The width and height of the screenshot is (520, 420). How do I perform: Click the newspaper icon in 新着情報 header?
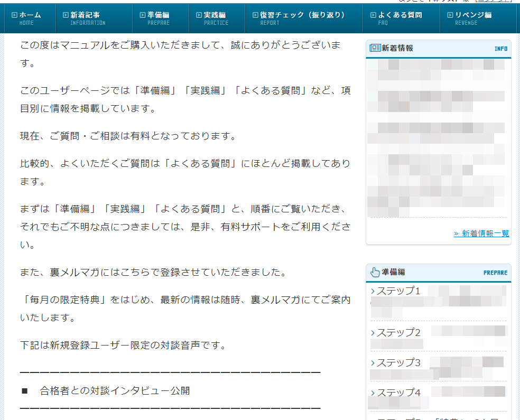coord(375,48)
